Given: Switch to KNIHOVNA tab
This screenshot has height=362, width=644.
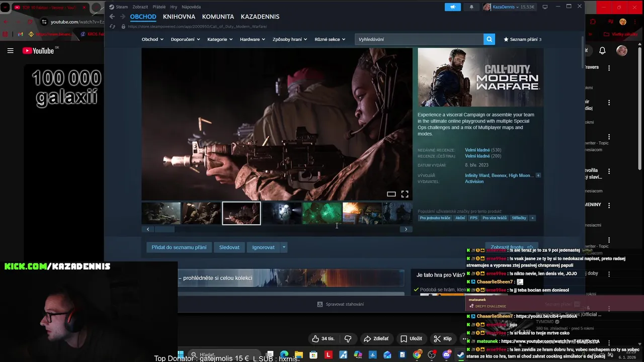Looking at the screenshot, I should pos(179,17).
